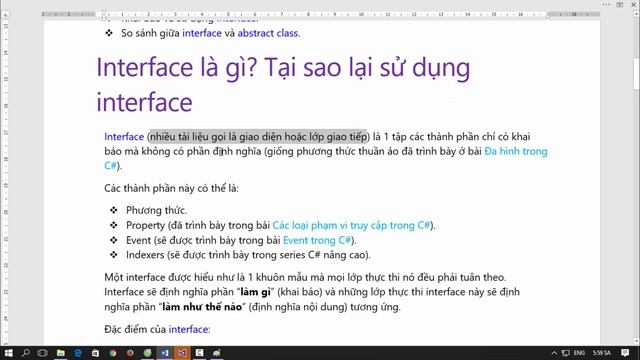Click the vertical scrollbar thumb

coord(636,73)
